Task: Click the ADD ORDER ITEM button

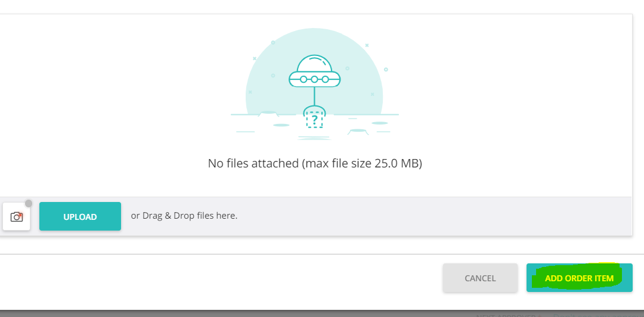Action: pyautogui.click(x=579, y=278)
